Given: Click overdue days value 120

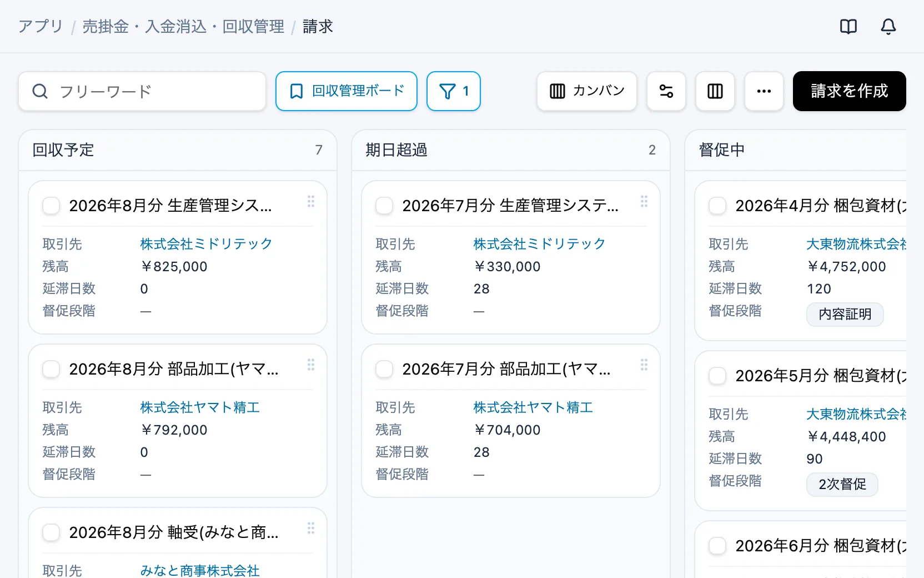Looking at the screenshot, I should 819,289.
